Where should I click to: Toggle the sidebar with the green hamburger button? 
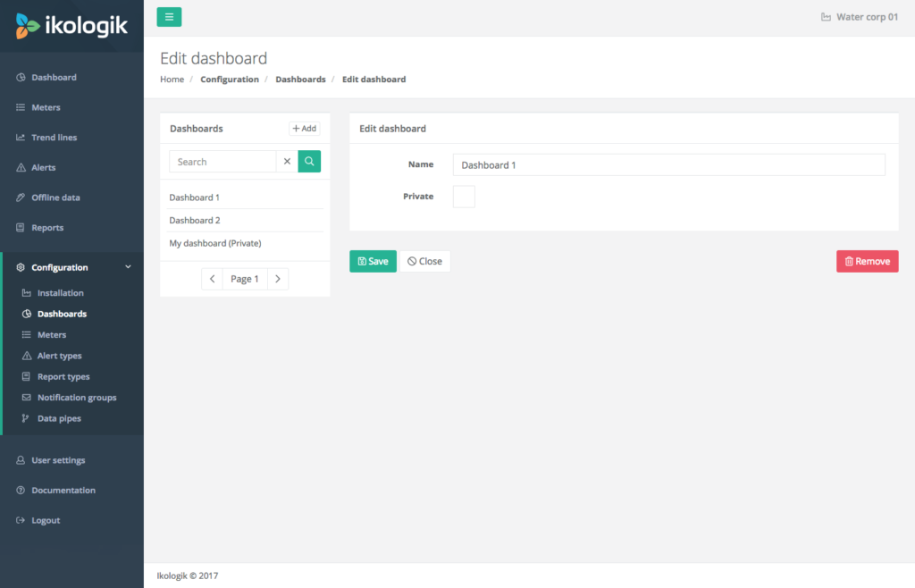[x=169, y=17]
